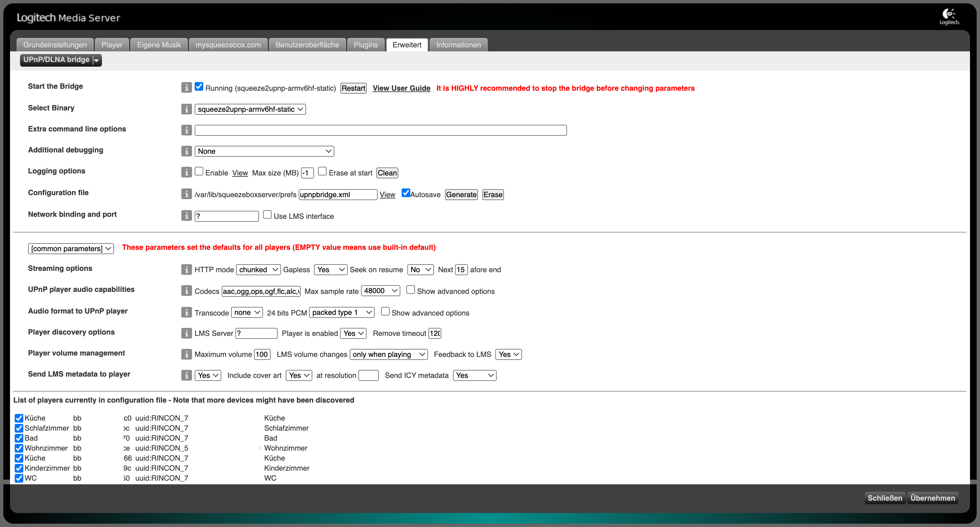
Task: Show advanced options for audio format
Action: pos(385,312)
